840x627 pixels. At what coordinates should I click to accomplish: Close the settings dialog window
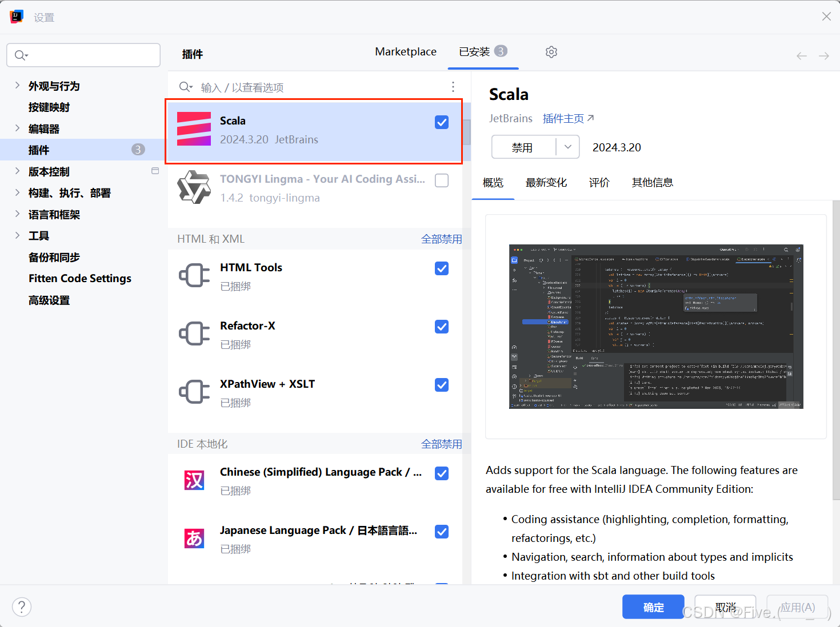[826, 17]
